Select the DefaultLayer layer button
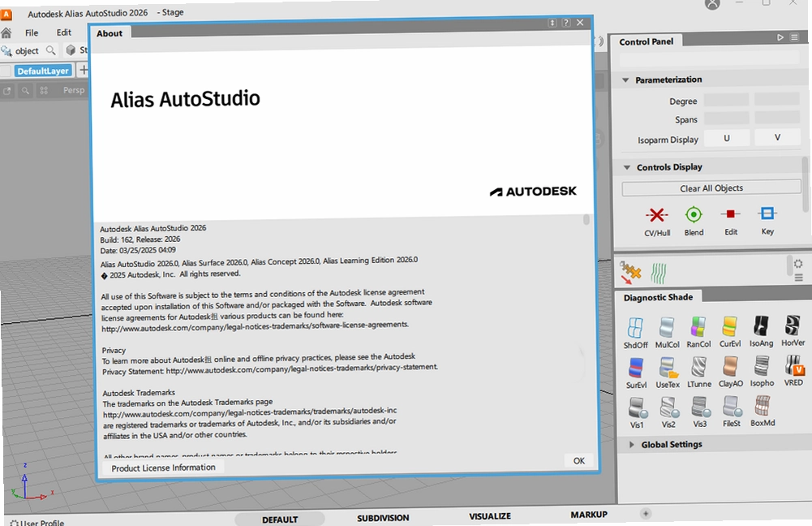The height and width of the screenshot is (526, 812). (x=43, y=71)
